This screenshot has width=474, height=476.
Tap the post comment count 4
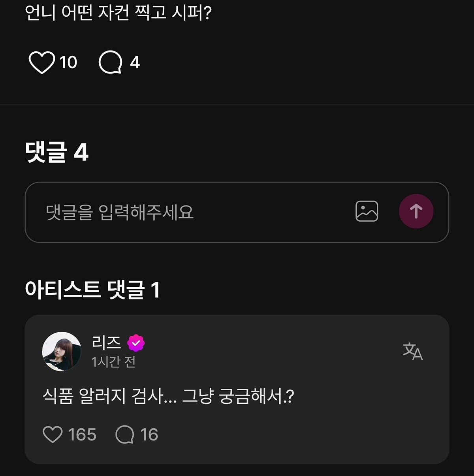[135, 62]
